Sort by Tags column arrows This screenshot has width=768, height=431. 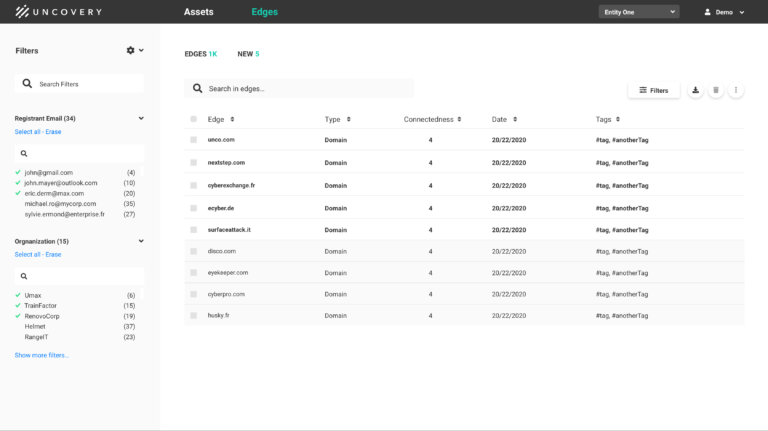pyautogui.click(x=618, y=119)
